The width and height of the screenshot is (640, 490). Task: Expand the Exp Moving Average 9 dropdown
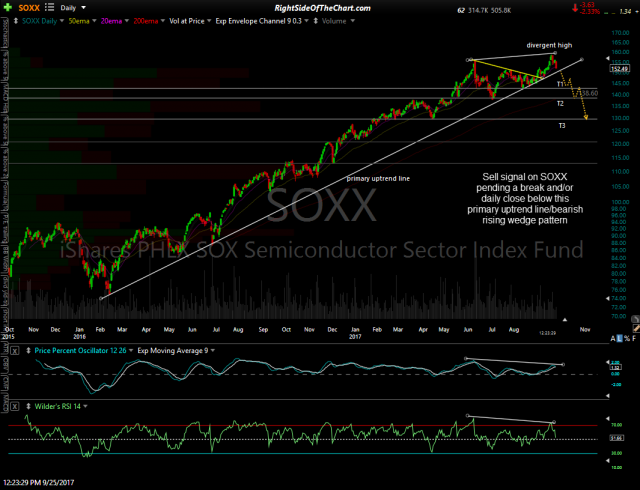pos(213,350)
